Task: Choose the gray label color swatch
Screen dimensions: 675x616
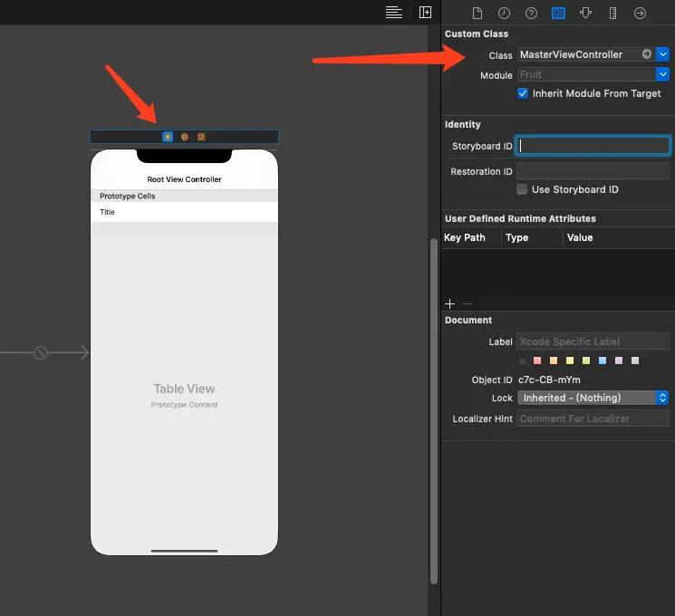Action: (x=635, y=361)
